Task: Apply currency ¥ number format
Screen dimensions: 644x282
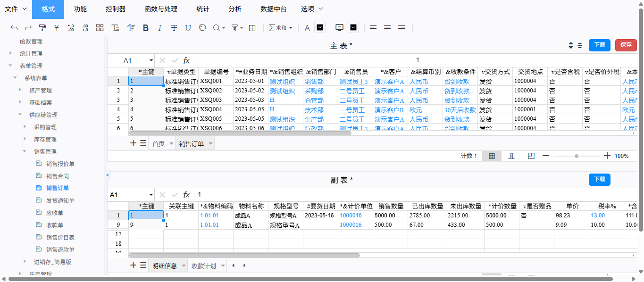Action: (x=57, y=28)
